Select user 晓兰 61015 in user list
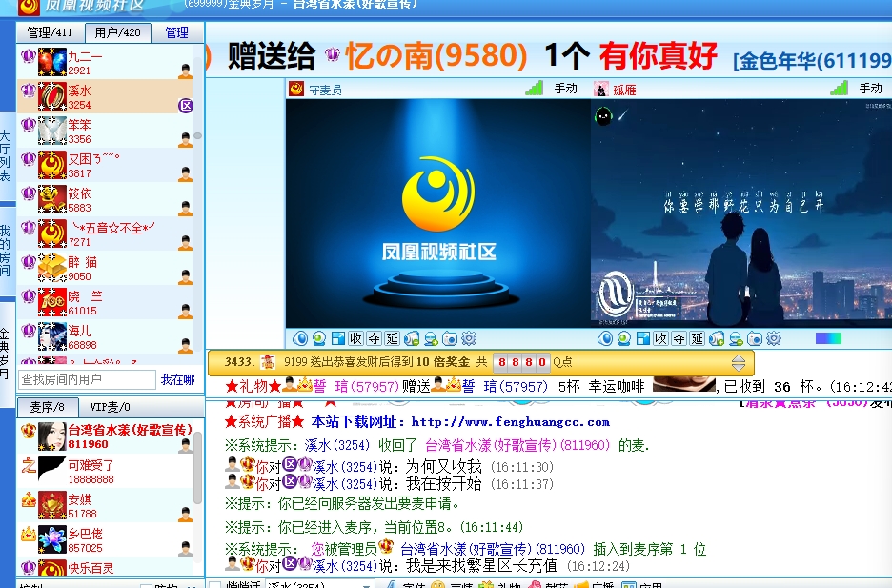The width and height of the screenshot is (892, 588). [x=105, y=302]
